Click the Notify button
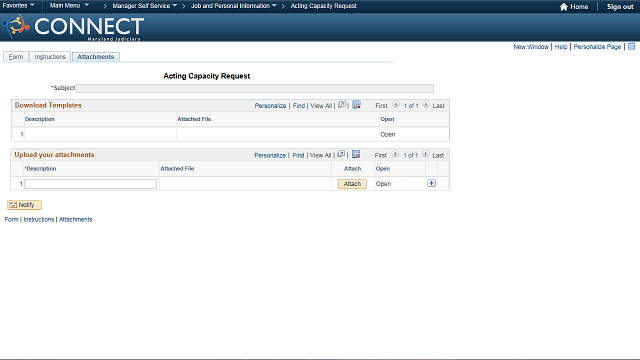Screen dimensions: 640x360 click(24, 205)
